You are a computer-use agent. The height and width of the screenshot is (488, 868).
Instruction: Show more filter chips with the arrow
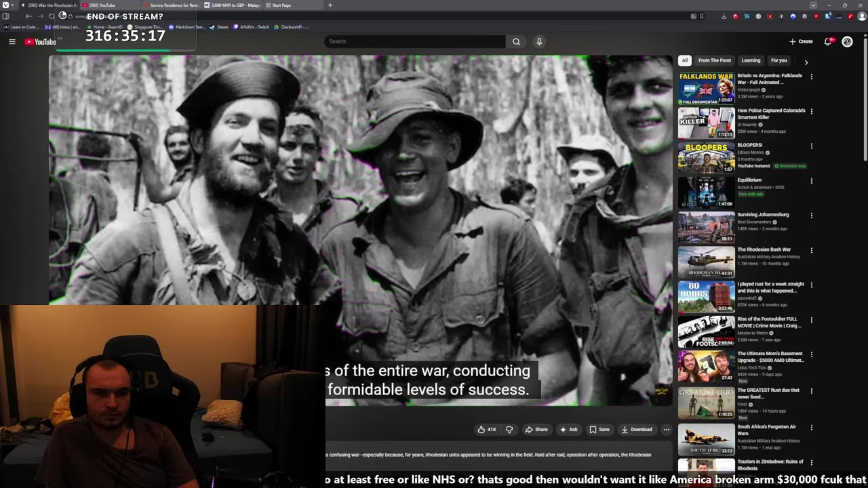click(806, 62)
